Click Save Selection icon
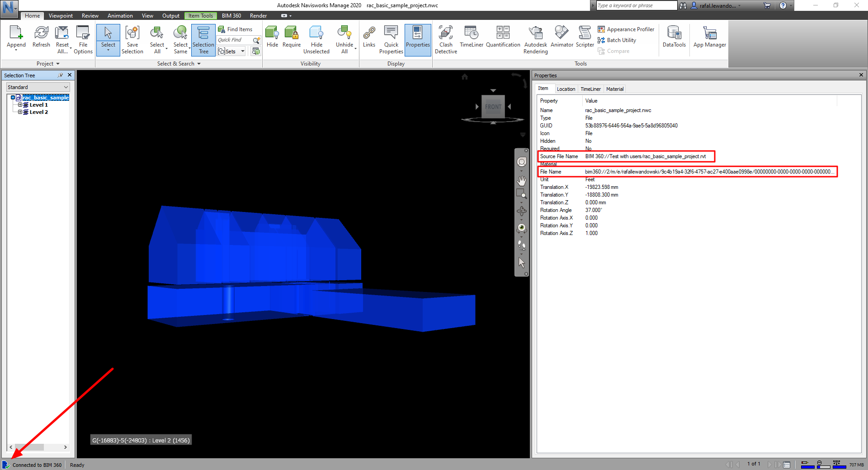 click(x=132, y=40)
